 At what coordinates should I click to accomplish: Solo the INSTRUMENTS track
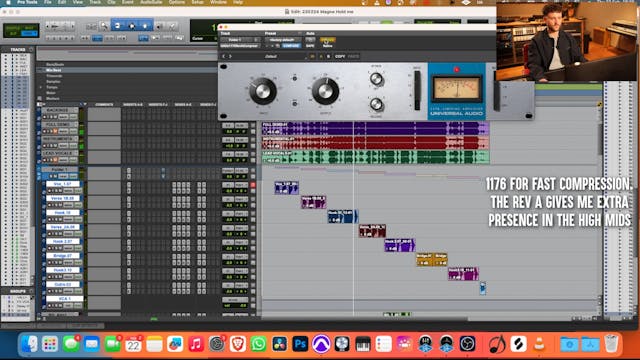[50, 145]
